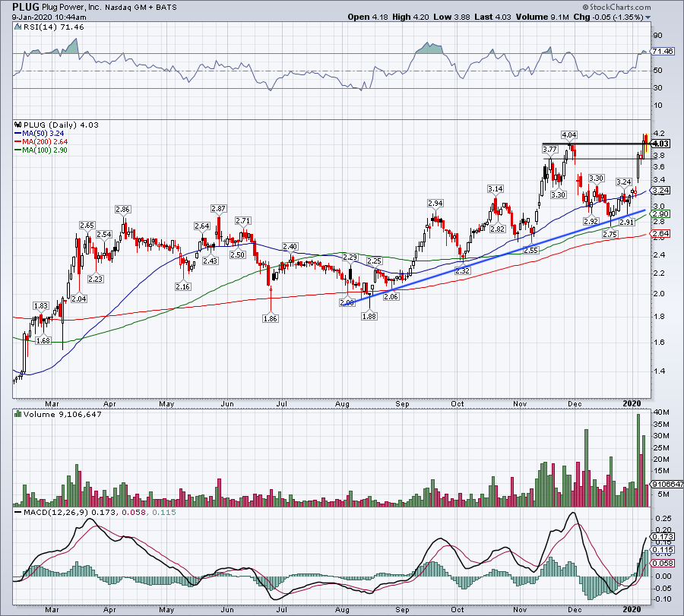Open the dropdown arrow beside Chg
This screenshot has height=616, width=684.
pos(648,17)
